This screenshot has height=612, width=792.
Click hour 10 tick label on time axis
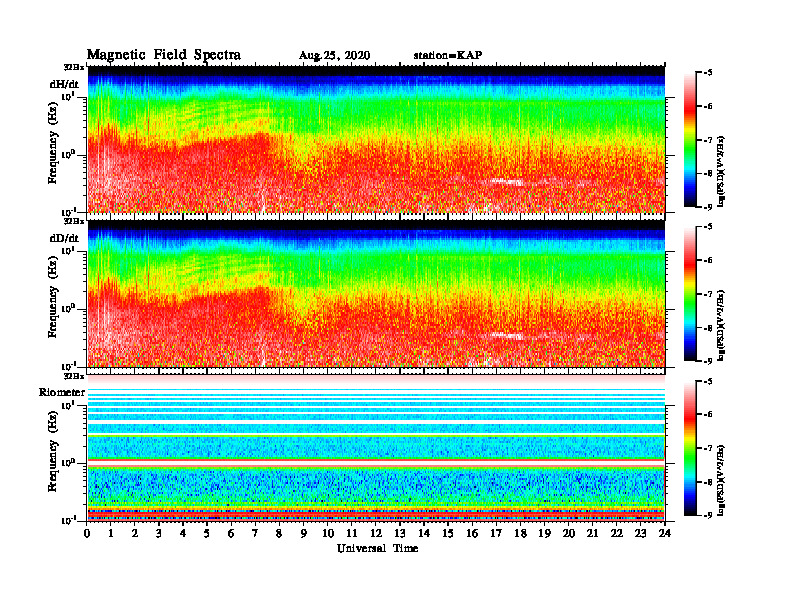[x=328, y=533]
